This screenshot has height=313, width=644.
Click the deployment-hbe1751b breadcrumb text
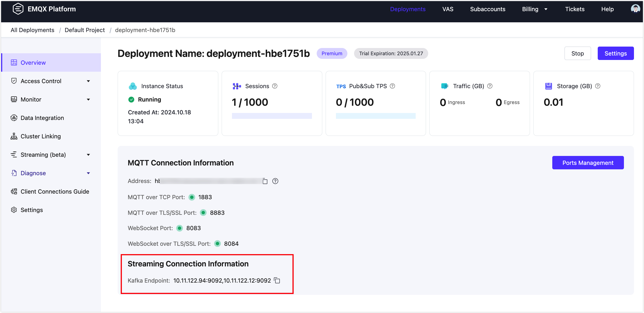(145, 30)
